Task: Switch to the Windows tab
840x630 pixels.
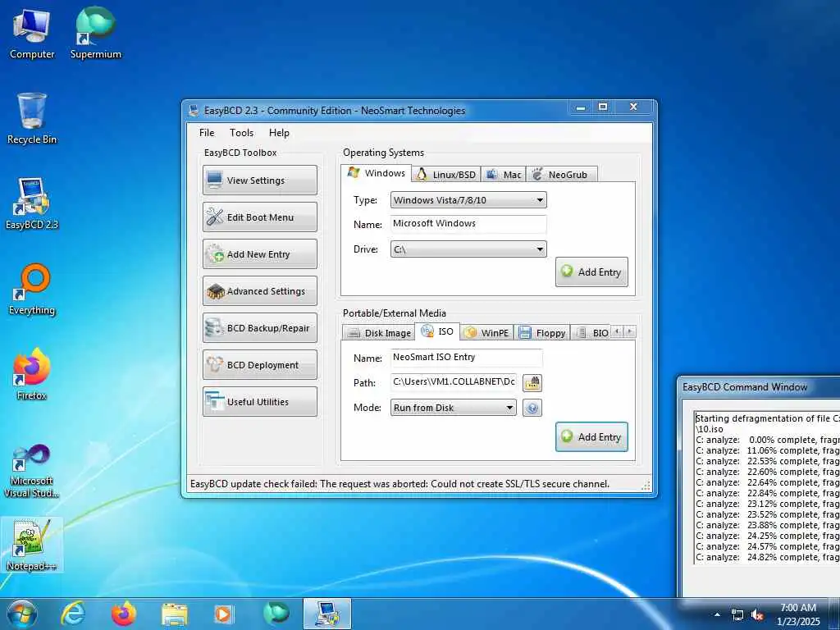Action: click(x=376, y=173)
